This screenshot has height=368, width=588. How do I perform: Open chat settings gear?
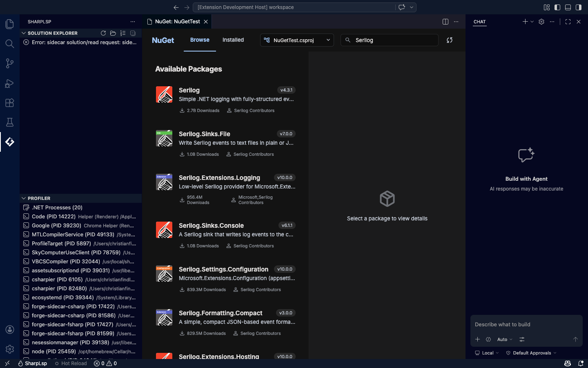pos(541,22)
